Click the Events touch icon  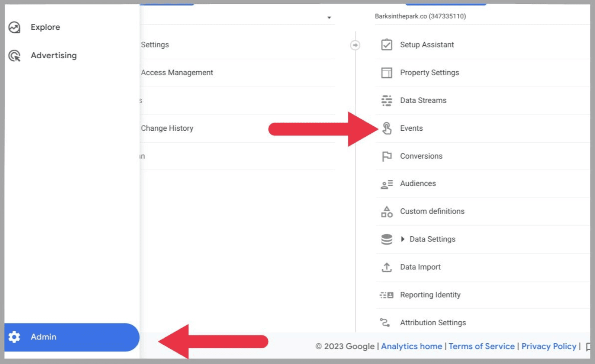pos(387,128)
